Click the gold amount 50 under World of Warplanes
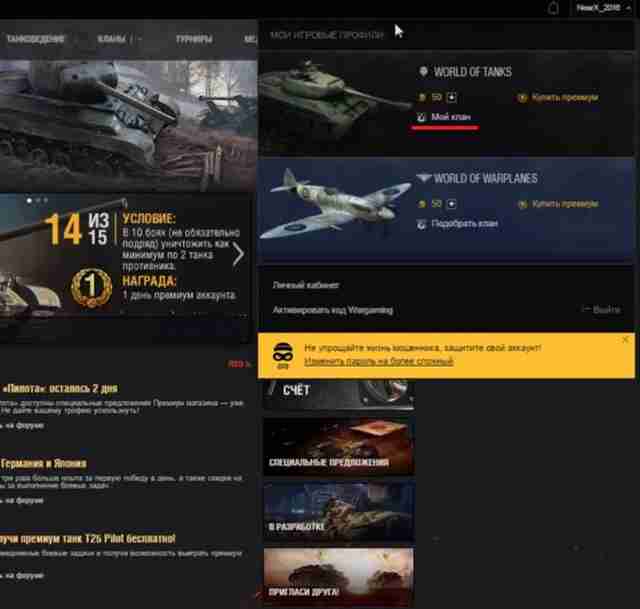 (x=437, y=203)
